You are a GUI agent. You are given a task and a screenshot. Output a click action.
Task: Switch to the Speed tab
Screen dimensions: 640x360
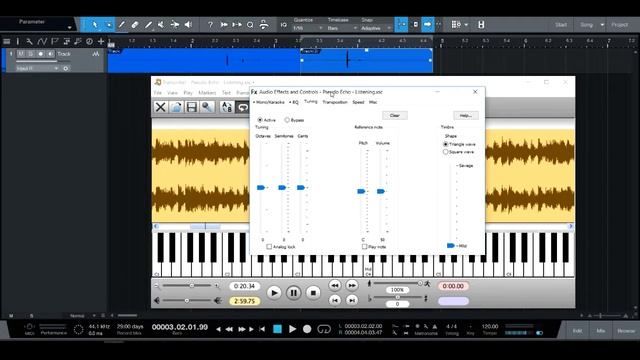point(358,102)
